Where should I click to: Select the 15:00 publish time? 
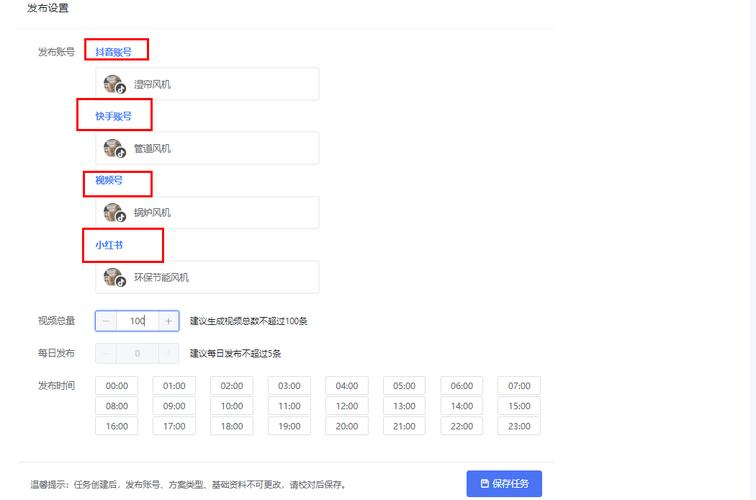pos(519,406)
